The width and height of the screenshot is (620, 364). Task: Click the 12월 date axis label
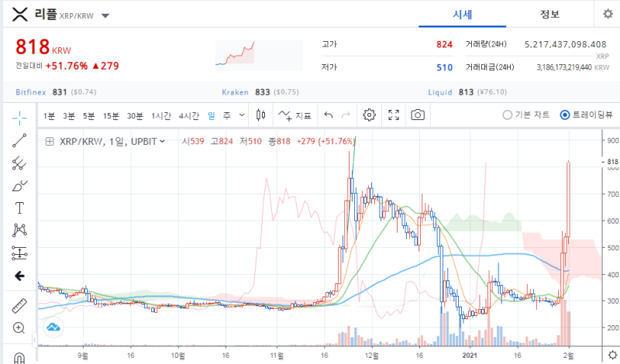pos(372,355)
